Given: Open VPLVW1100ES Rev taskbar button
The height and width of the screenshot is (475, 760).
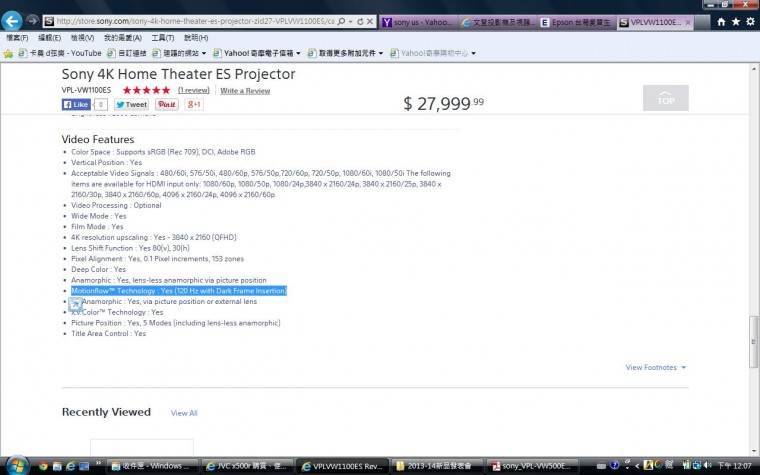Looking at the screenshot, I should tap(343, 466).
